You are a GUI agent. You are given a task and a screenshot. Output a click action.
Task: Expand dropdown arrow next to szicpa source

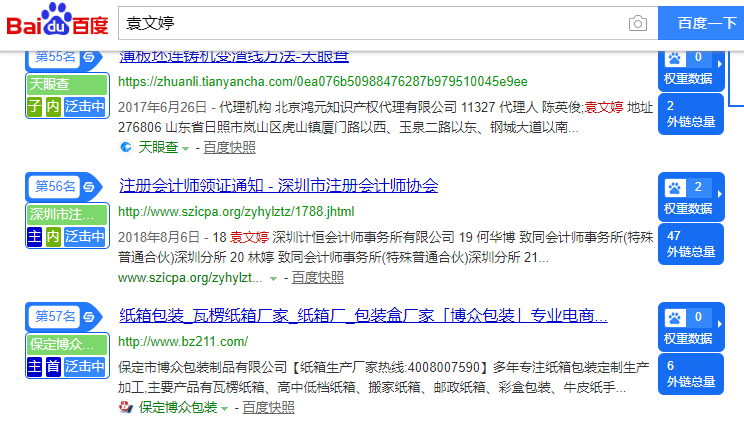coord(273,279)
